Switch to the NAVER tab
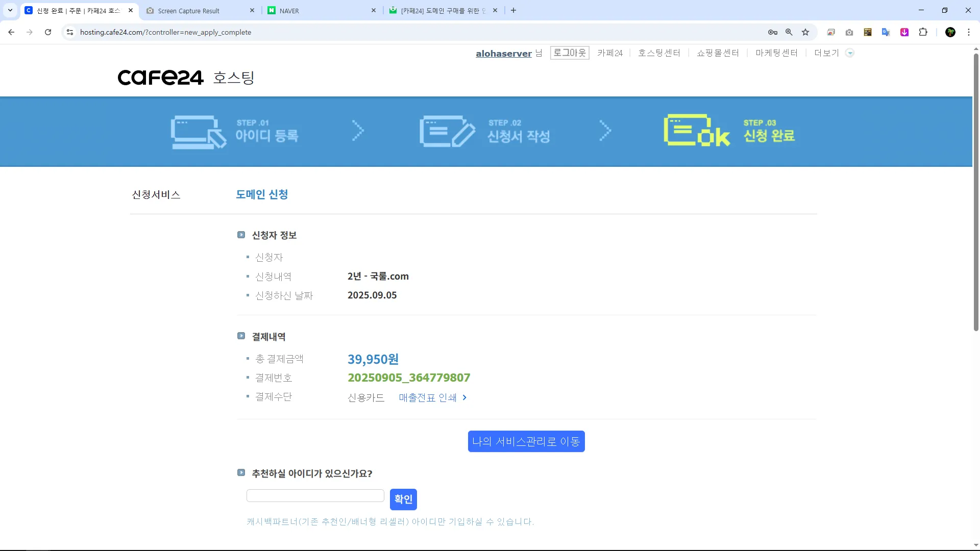This screenshot has width=980, height=551. click(322, 11)
